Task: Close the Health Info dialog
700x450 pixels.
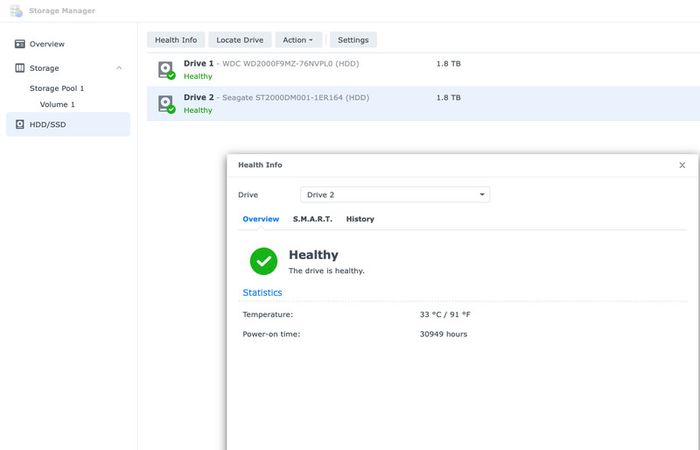Action: pyautogui.click(x=682, y=165)
